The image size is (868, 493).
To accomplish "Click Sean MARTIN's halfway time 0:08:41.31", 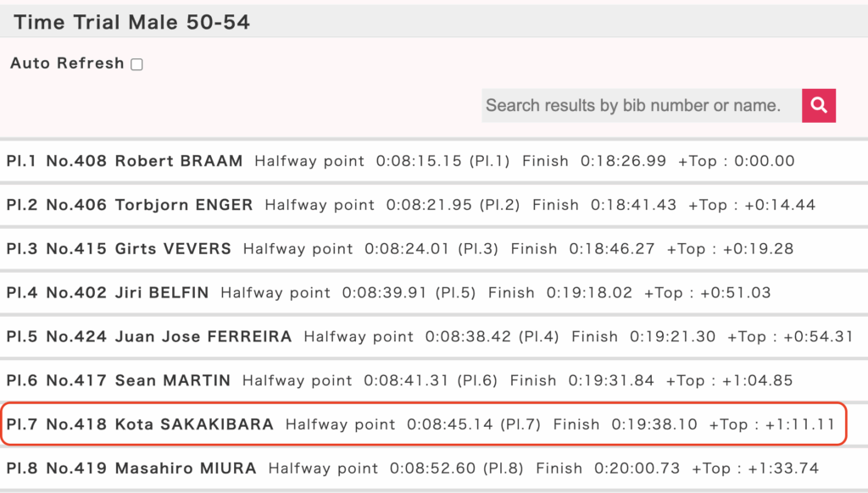I will click(406, 380).
